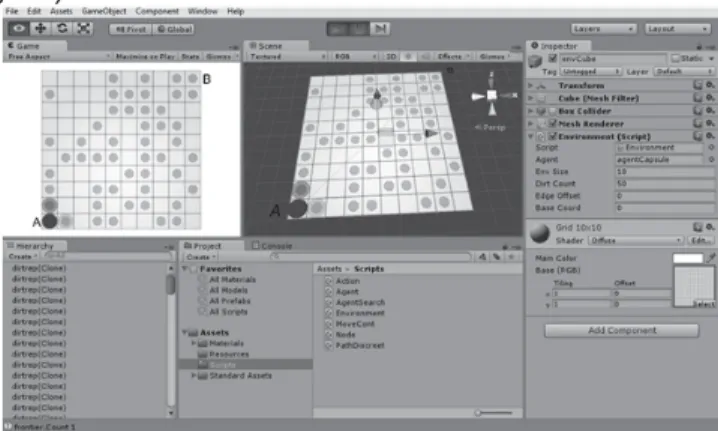Click the Main Color swatch
Viewport: 718px width, 431px height.
point(688,258)
